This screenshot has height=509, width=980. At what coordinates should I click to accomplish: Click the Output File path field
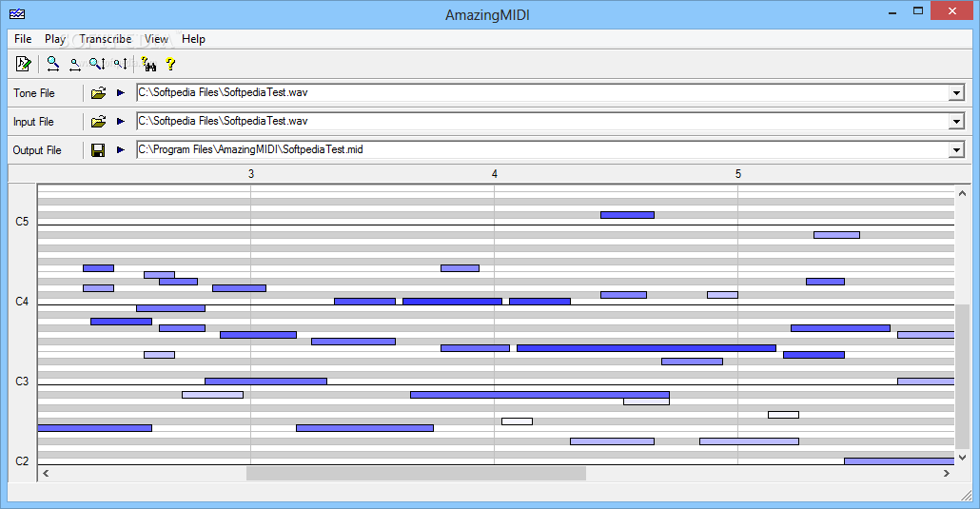[x=542, y=150]
